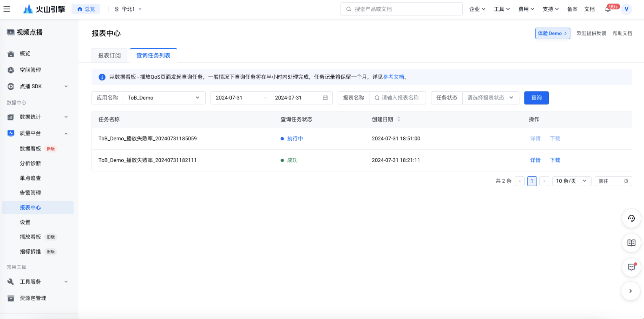Focus the 请输入报表名称 input field

398,98
